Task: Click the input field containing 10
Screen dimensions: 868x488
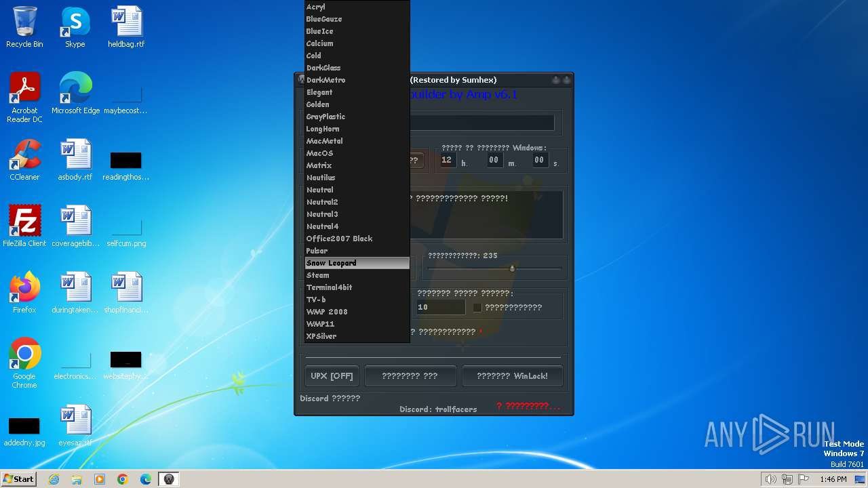Action: (440, 307)
